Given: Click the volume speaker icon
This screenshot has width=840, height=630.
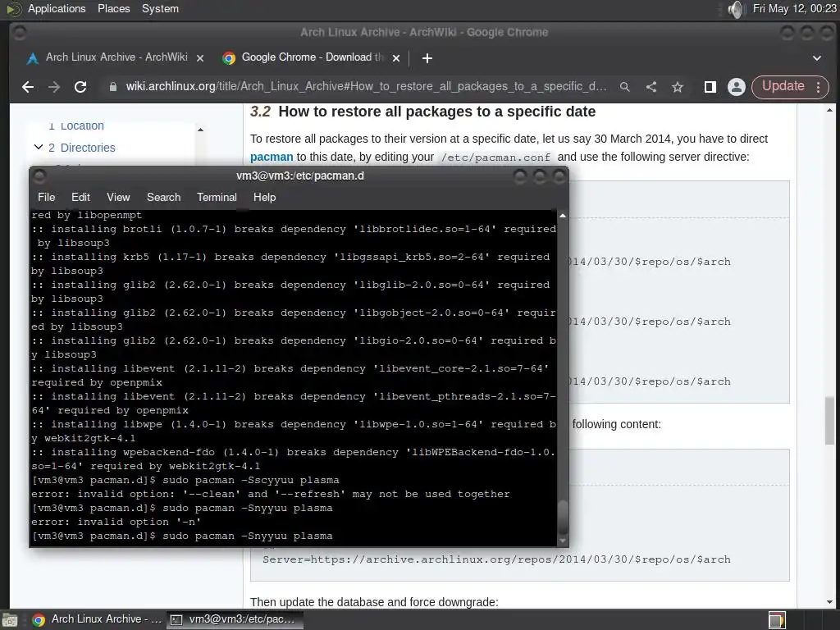Looking at the screenshot, I should 737,9.
